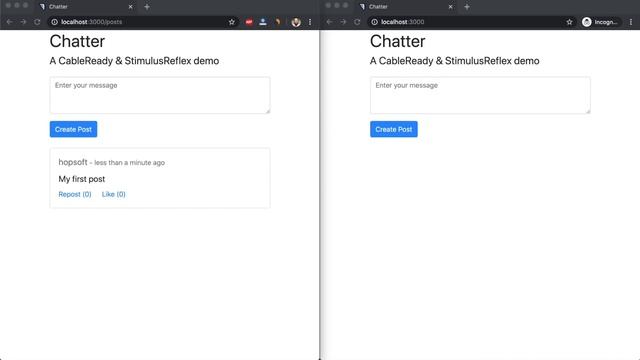Click the Chatter heading in right window
The height and width of the screenshot is (360, 640).
tap(398, 41)
